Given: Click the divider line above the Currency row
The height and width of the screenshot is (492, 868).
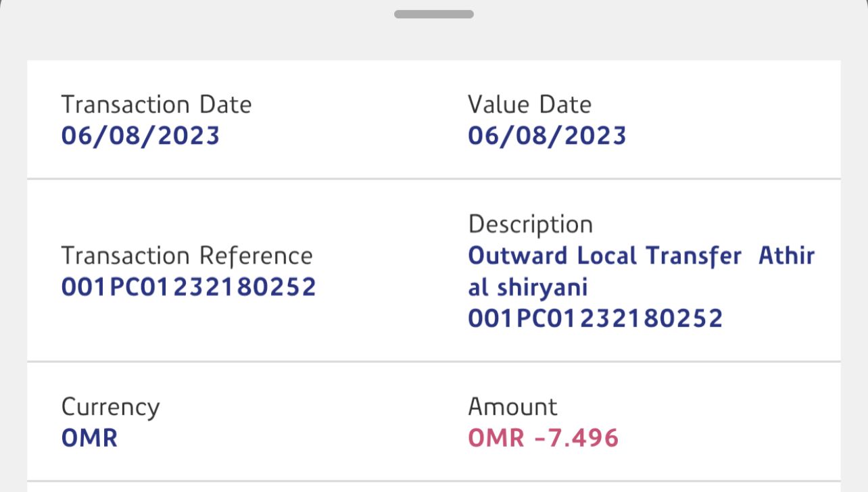Looking at the screenshot, I should [x=433, y=362].
